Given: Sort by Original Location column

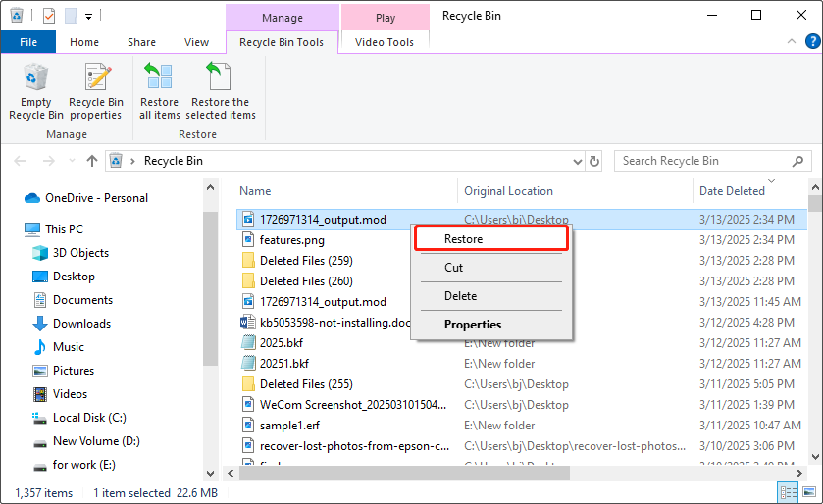Looking at the screenshot, I should pyautogui.click(x=508, y=191).
